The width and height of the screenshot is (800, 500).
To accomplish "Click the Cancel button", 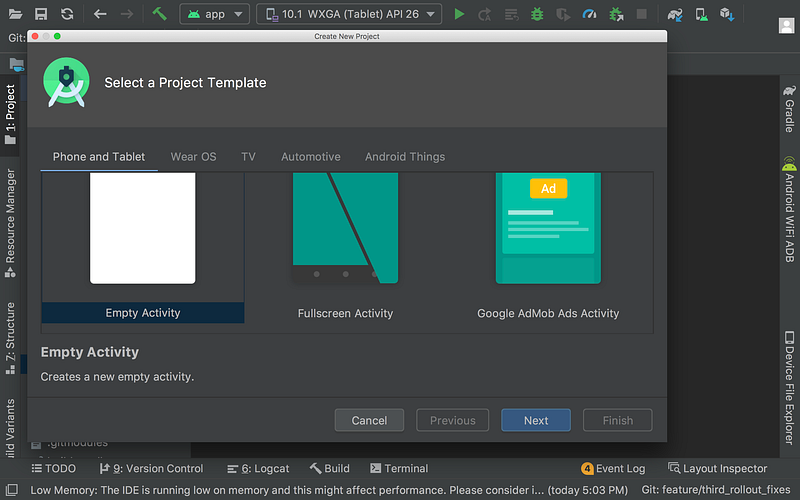I will click(369, 420).
